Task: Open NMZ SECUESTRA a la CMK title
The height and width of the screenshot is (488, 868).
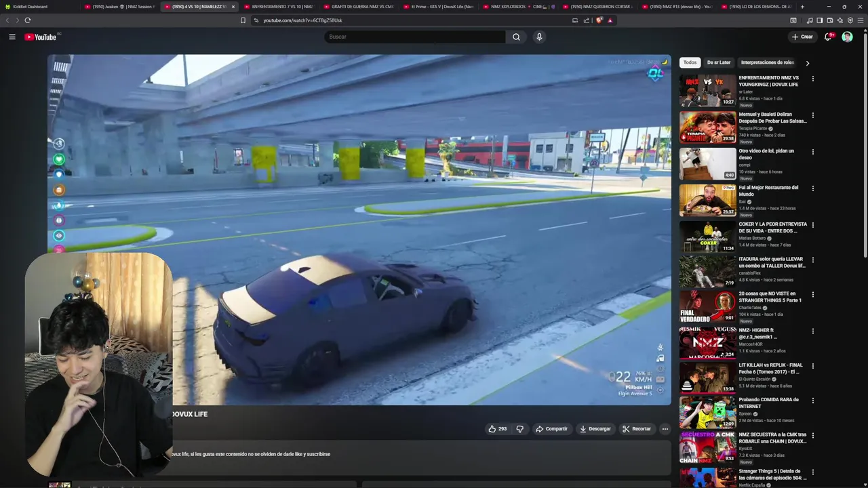Action: tap(772, 438)
